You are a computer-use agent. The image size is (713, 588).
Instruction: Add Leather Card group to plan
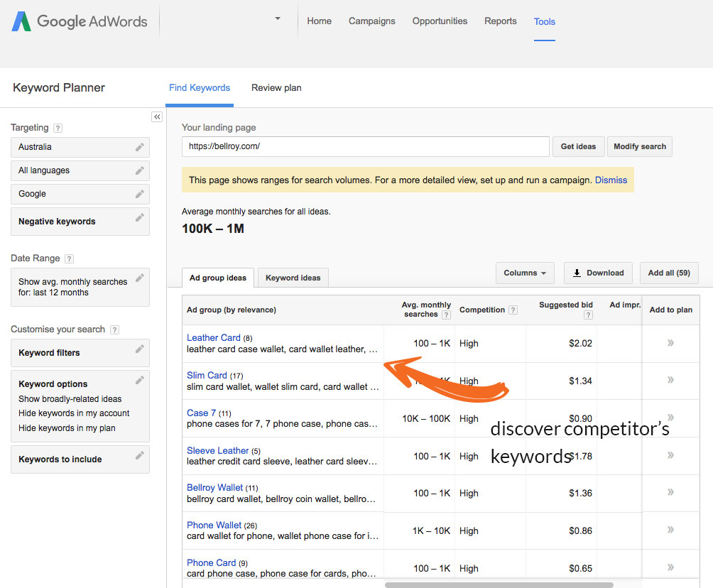(670, 343)
